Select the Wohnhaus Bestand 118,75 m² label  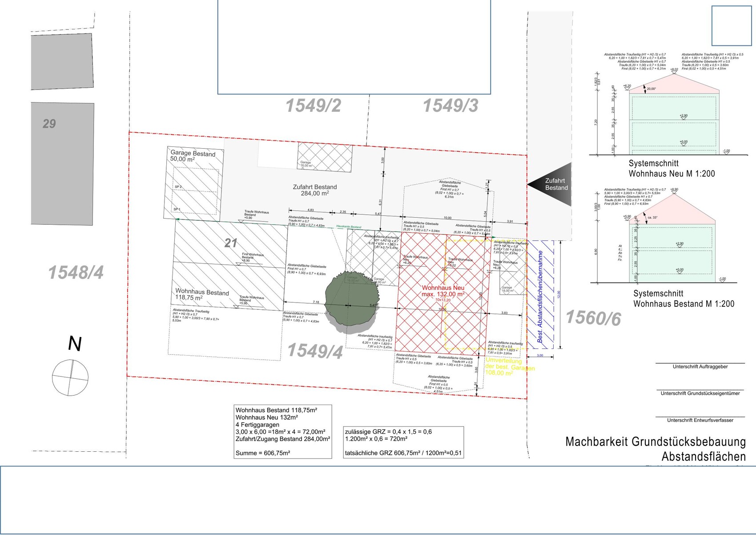(x=202, y=295)
